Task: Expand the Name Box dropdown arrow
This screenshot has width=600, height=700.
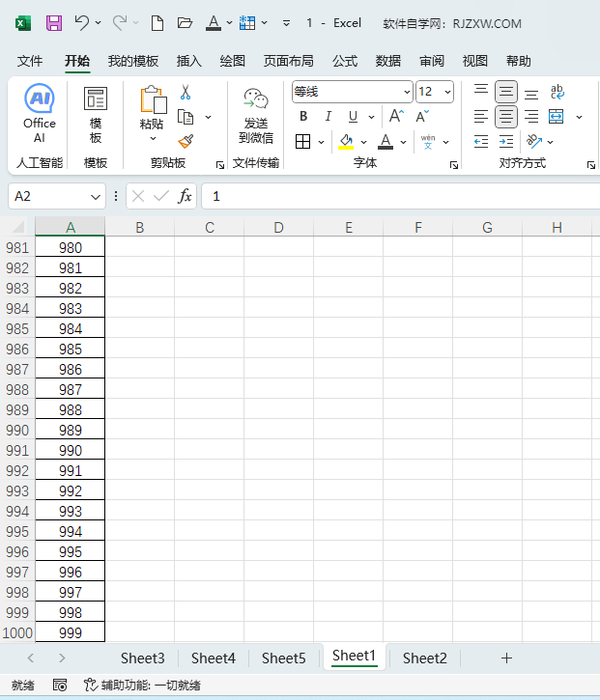Action: (x=95, y=196)
